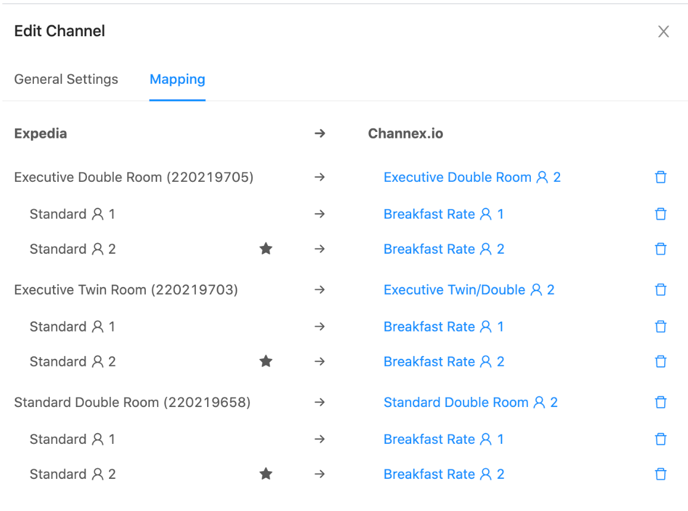
Task: Delete Breakfast Rate 1 under Executive Double Room
Action: coord(660,214)
